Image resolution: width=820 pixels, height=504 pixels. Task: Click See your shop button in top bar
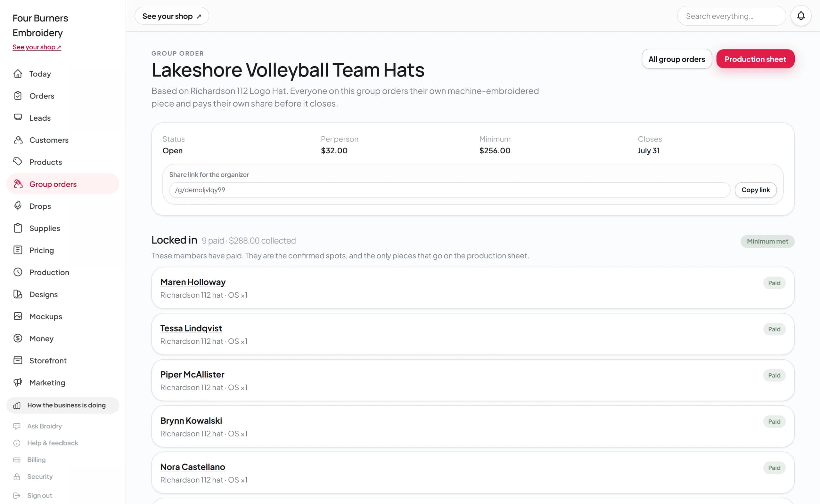point(171,16)
